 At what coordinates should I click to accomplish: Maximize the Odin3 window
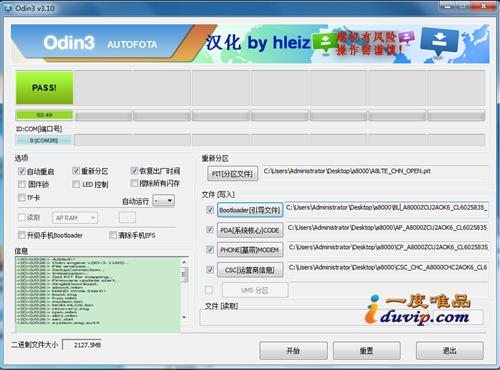[463, 6]
